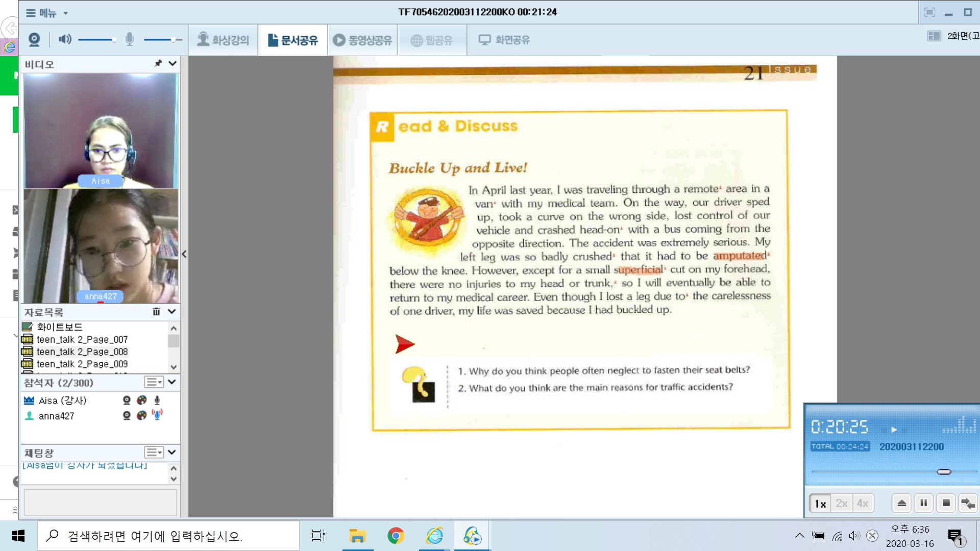
Task: Click the webcam icon in top toolbar
Action: 34,39
